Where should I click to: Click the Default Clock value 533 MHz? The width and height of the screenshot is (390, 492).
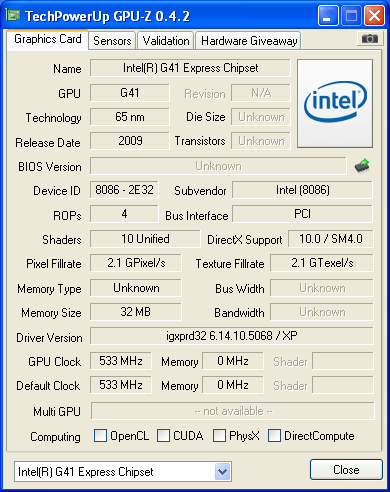[x=121, y=385]
